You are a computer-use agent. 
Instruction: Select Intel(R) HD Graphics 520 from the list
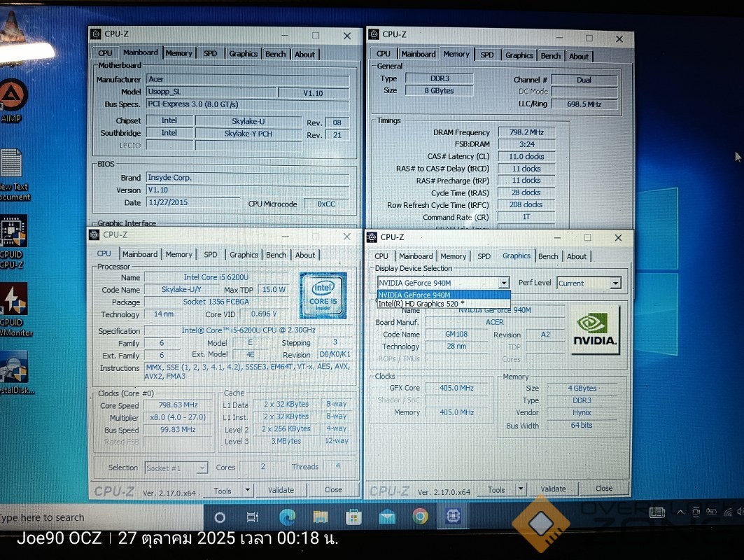point(421,304)
